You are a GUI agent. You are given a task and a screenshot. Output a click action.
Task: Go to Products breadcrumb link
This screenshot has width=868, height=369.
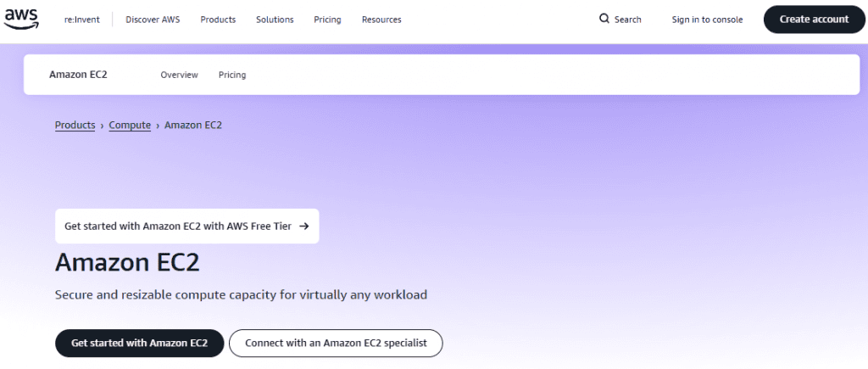(x=75, y=126)
